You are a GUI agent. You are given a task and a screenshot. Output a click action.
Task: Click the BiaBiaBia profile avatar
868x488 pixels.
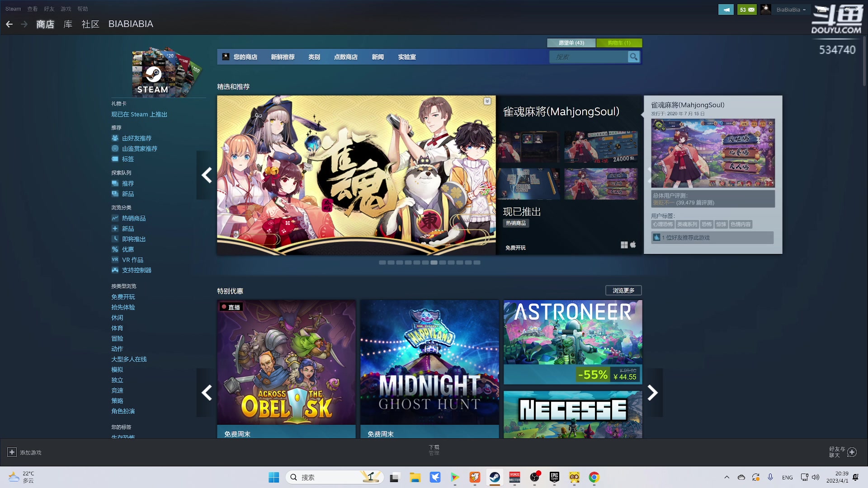[765, 9]
